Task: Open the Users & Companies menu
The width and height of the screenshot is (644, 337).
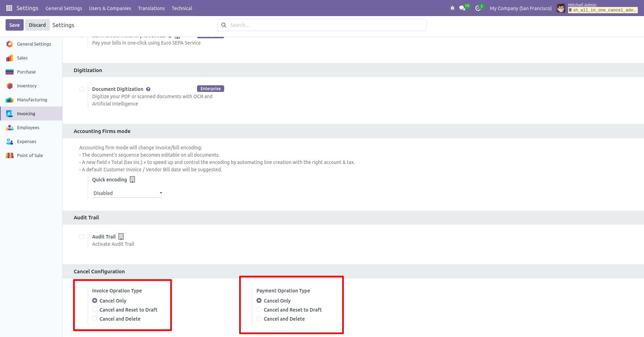Action: point(110,8)
